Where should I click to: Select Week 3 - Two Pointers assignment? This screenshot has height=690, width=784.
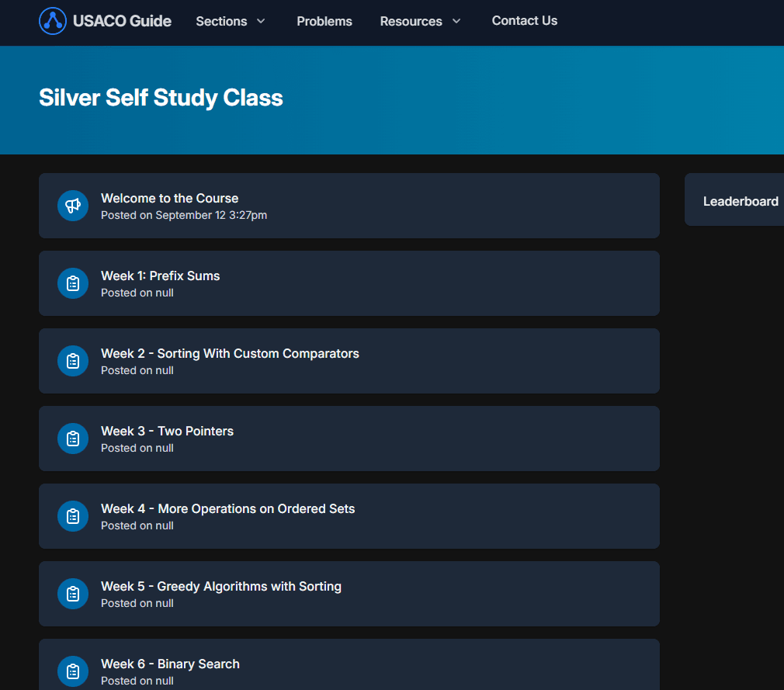click(167, 431)
